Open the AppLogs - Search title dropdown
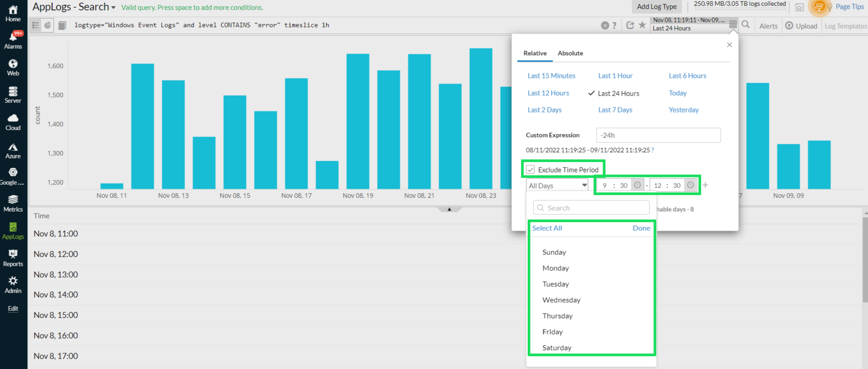Viewport: 868px width, 369px height. 113,7
